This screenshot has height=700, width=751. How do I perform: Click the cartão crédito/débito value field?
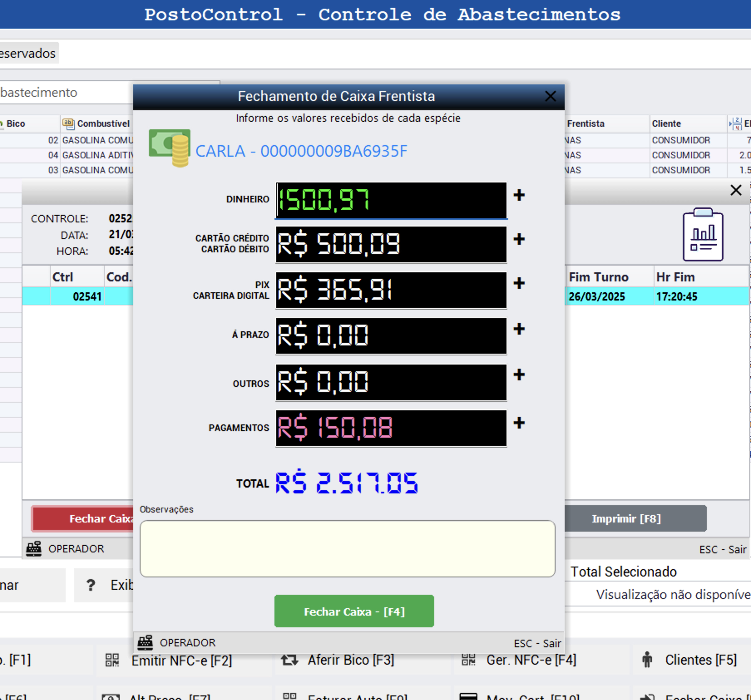[391, 244]
